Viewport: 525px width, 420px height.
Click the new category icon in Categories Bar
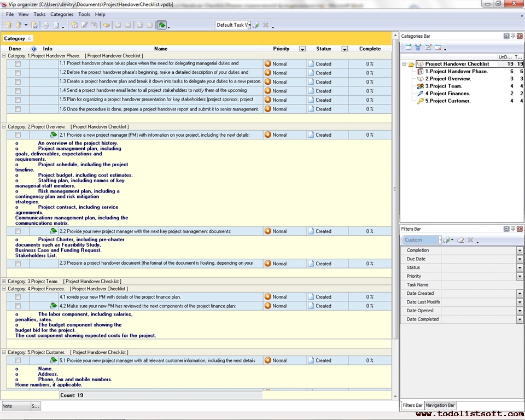tap(408, 48)
